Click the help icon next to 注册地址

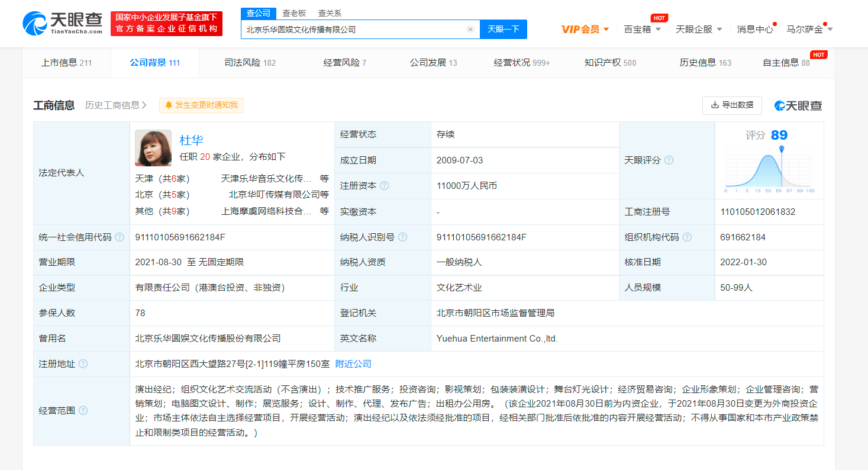click(85, 364)
